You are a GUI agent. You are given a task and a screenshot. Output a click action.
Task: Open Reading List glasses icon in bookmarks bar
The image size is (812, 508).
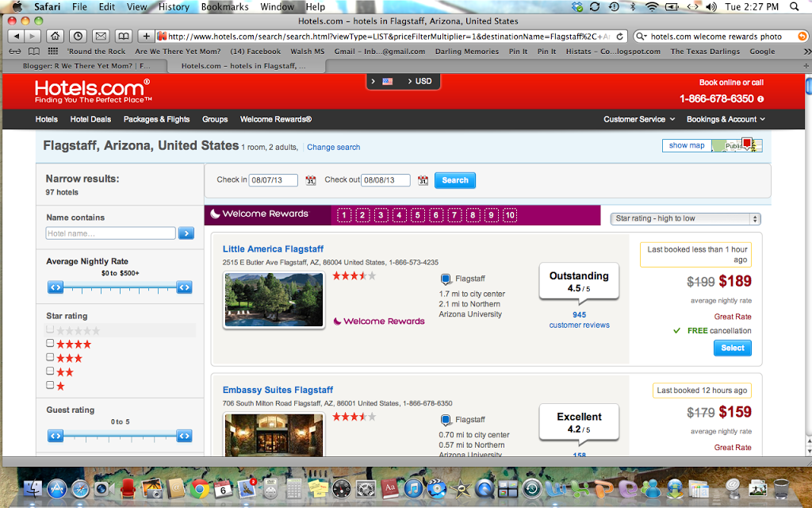pyautogui.click(x=16, y=52)
